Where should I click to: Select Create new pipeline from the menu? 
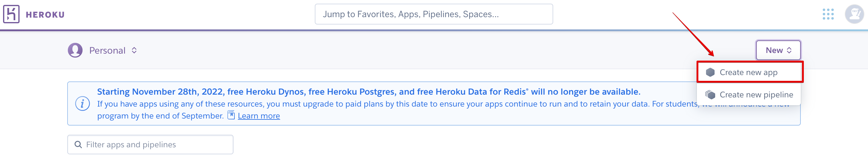pyautogui.click(x=749, y=95)
